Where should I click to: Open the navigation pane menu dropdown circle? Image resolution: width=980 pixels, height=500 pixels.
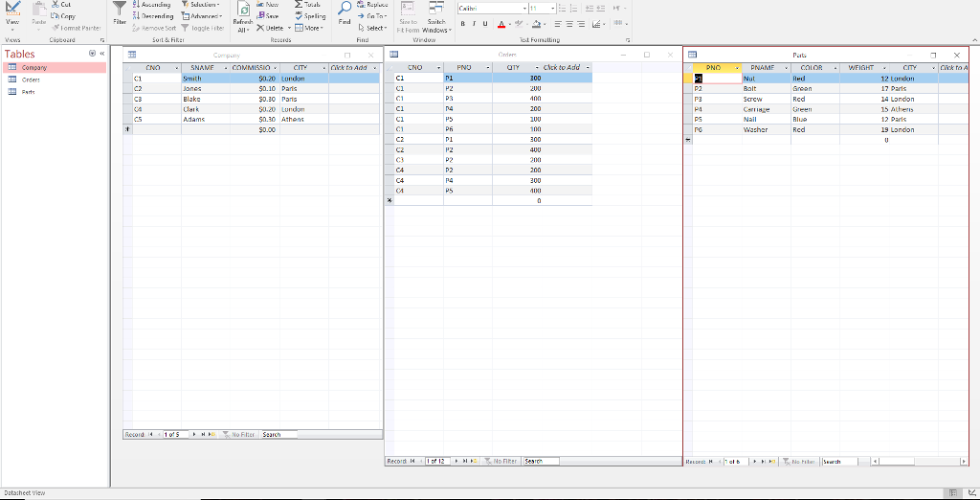click(x=93, y=54)
